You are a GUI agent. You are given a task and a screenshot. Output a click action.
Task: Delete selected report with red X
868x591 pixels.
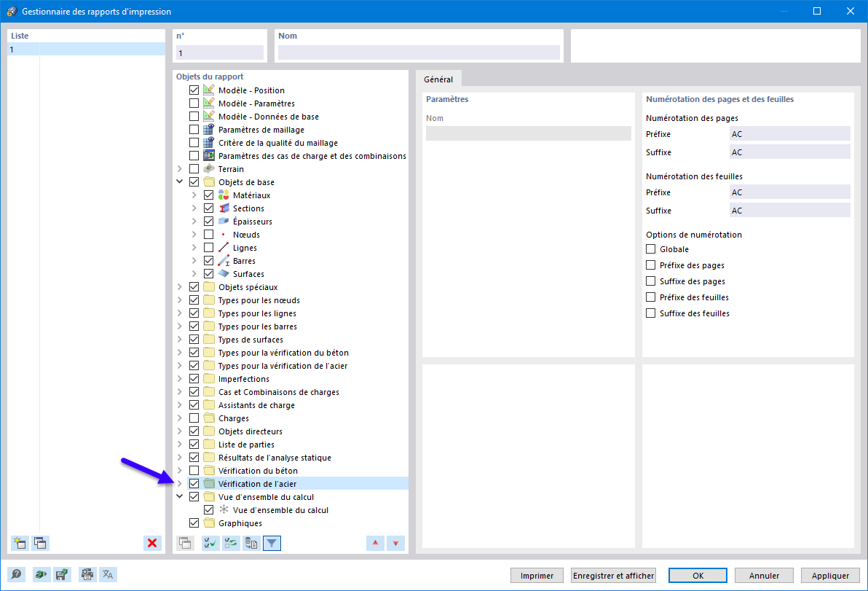[152, 543]
